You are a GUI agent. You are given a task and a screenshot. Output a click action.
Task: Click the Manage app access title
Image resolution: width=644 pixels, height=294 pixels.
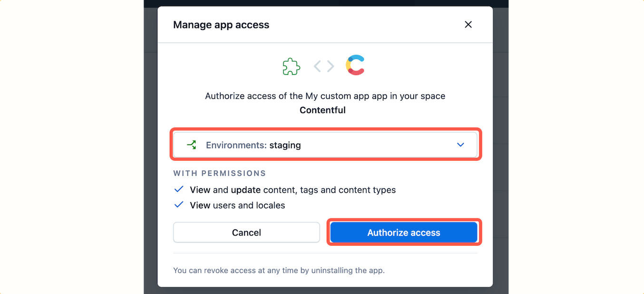[221, 25]
